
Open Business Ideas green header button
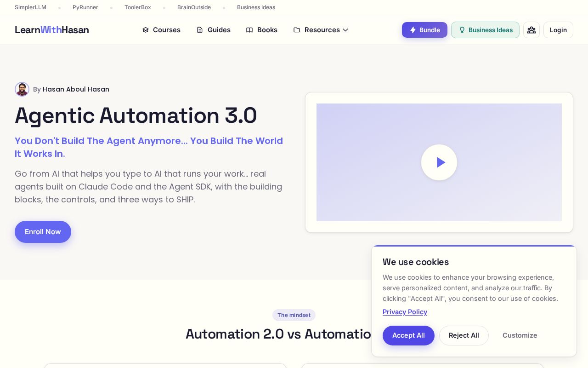(x=485, y=30)
